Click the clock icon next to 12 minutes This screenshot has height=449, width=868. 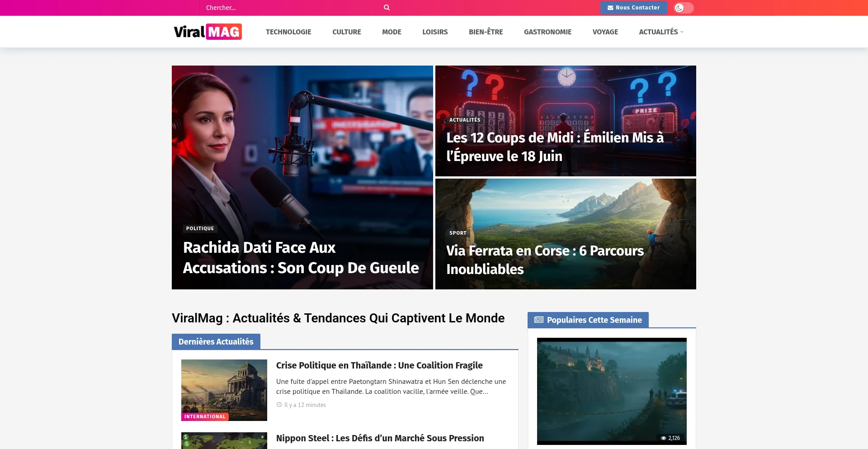pyautogui.click(x=279, y=405)
